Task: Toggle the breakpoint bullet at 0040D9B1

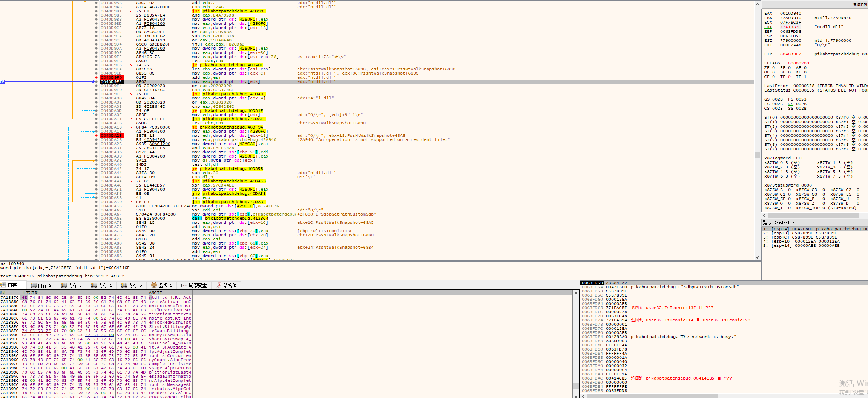Action: click(x=97, y=11)
